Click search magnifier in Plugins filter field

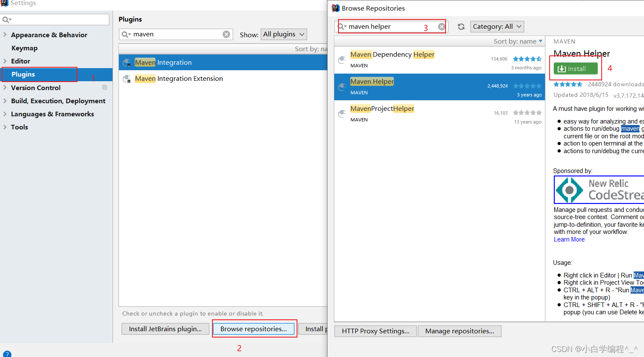point(126,34)
